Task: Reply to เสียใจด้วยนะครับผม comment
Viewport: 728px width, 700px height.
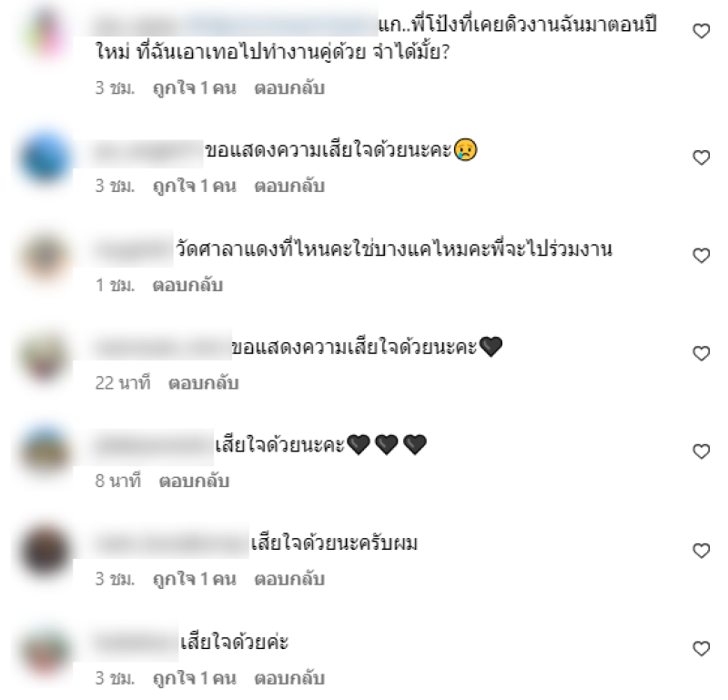Action: tap(289, 579)
